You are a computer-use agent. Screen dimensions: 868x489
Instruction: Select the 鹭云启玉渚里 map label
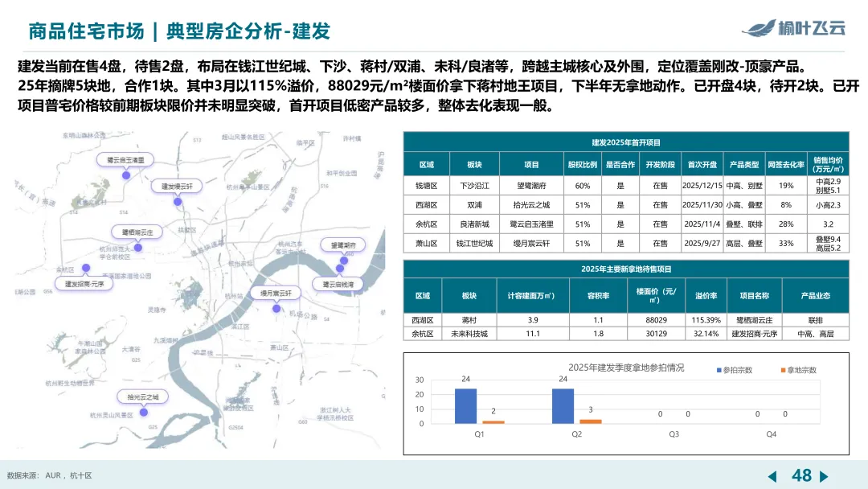click(x=125, y=160)
